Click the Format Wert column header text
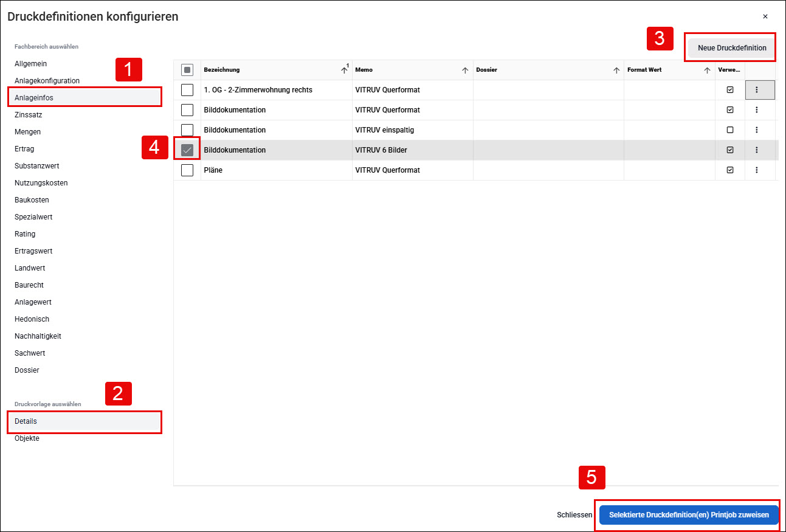This screenshot has width=786, height=532. [644, 70]
